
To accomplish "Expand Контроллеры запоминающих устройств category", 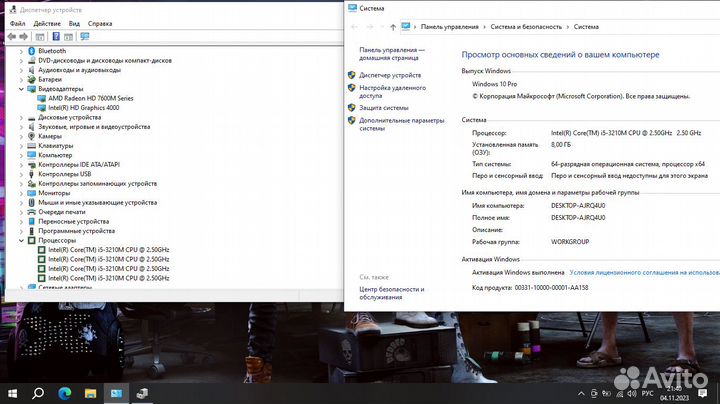I will click(21, 184).
